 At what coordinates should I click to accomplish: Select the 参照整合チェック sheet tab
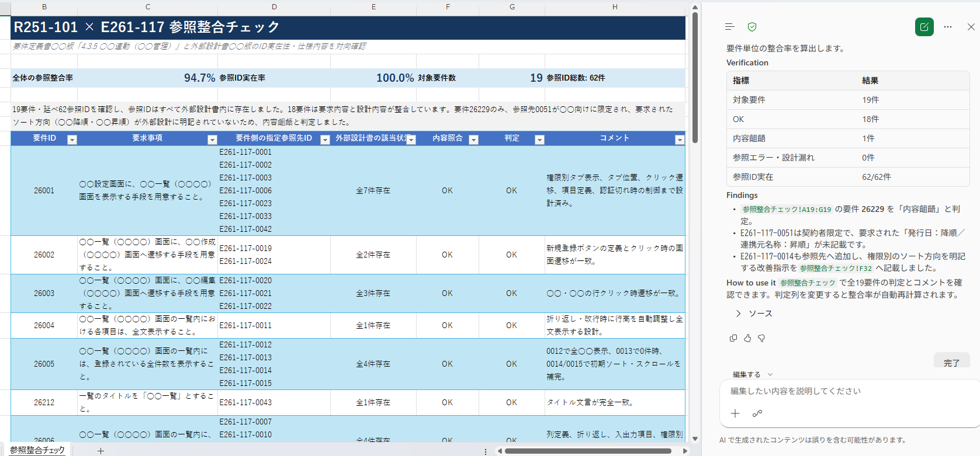[x=37, y=450]
